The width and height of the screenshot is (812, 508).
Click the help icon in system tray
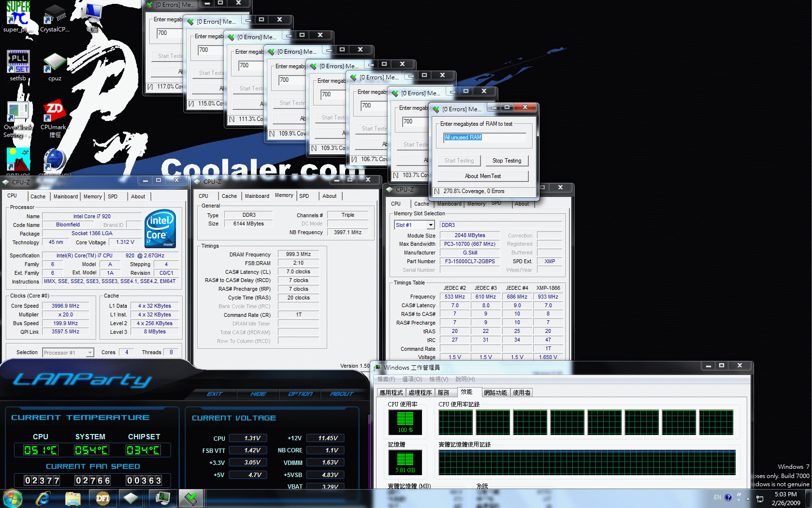[728, 497]
